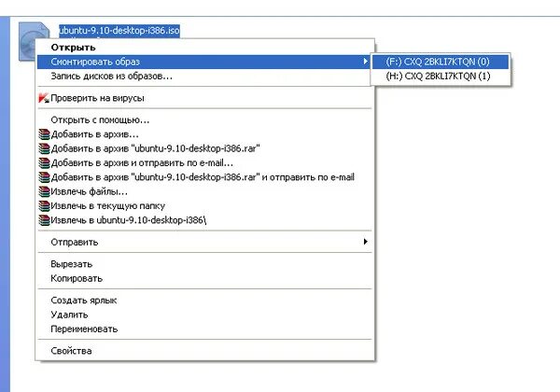Image resolution: width=560 pixels, height=392 pixels.
Task: Choose Вырезать from the menu
Action: pyautogui.click(x=205, y=264)
